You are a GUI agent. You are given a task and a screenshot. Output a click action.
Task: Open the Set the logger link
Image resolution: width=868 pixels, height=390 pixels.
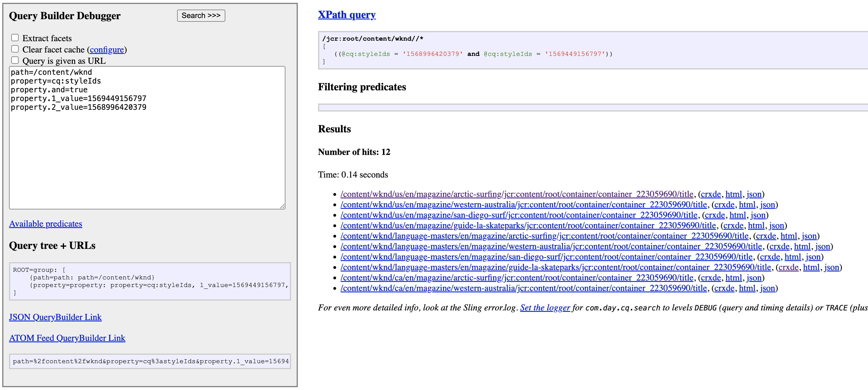(x=545, y=307)
